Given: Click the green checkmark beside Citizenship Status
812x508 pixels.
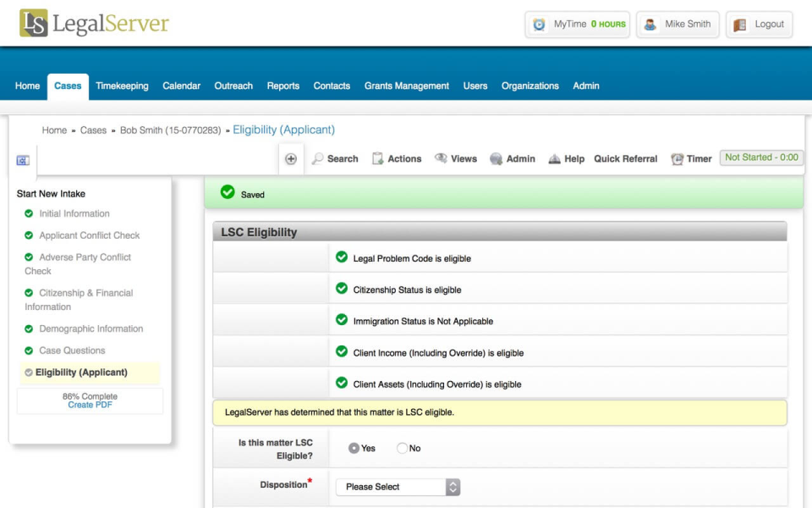Looking at the screenshot, I should tap(343, 288).
